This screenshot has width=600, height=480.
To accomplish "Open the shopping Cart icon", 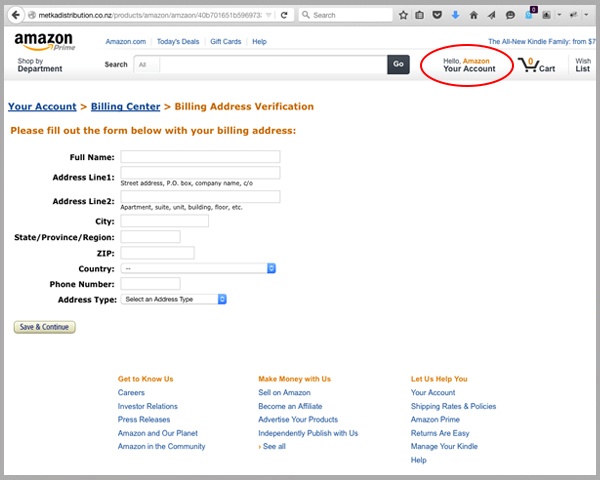I will (536, 65).
